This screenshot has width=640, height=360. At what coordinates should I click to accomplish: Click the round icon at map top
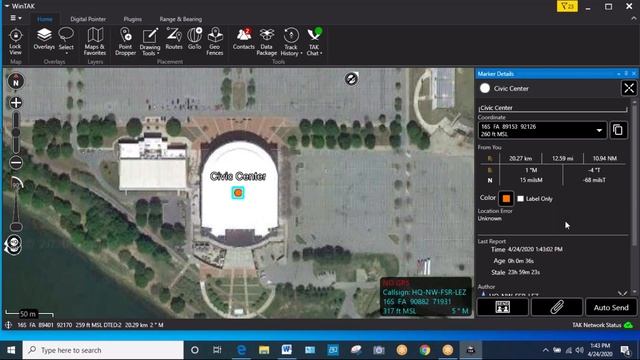click(351, 78)
